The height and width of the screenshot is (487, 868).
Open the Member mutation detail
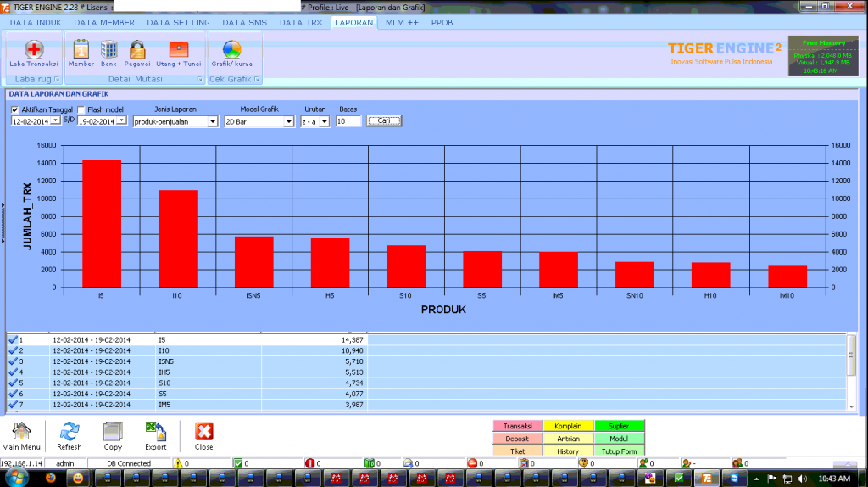coord(81,53)
